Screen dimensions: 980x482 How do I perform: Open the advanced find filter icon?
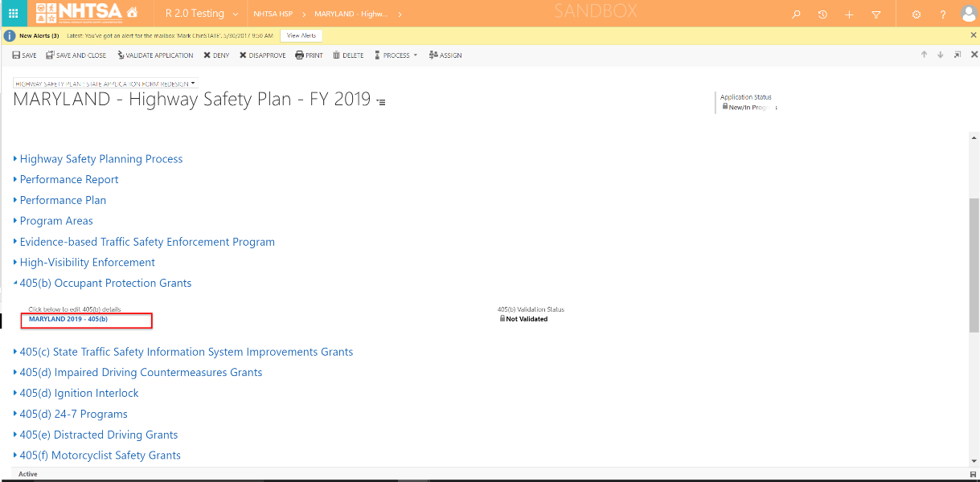point(876,14)
